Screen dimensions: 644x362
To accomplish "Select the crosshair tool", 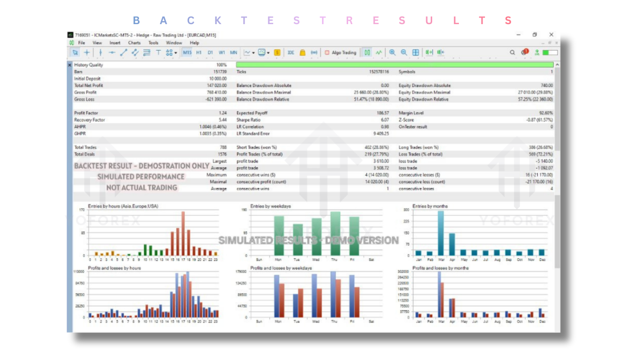I will point(87,52).
